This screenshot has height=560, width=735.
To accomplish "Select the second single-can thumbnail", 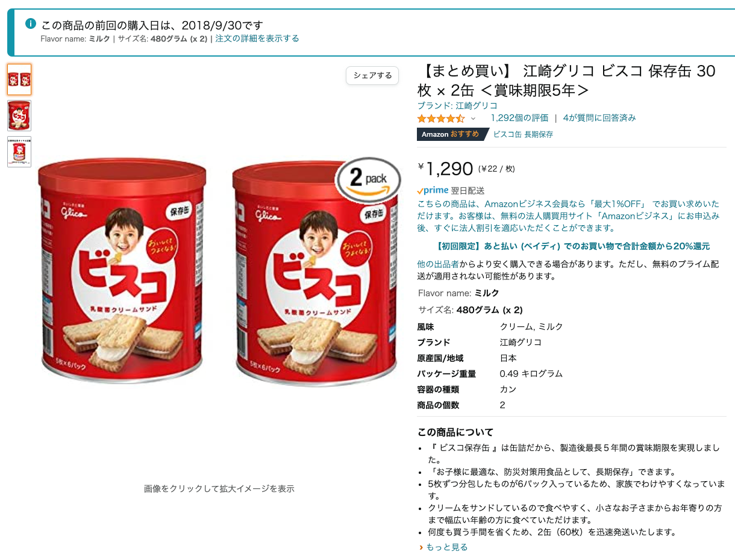I will 19,116.
